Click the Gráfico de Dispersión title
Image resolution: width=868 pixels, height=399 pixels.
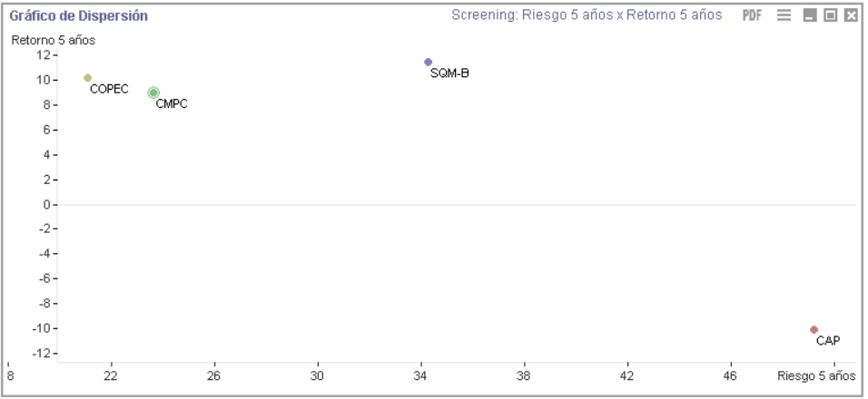coord(79,16)
